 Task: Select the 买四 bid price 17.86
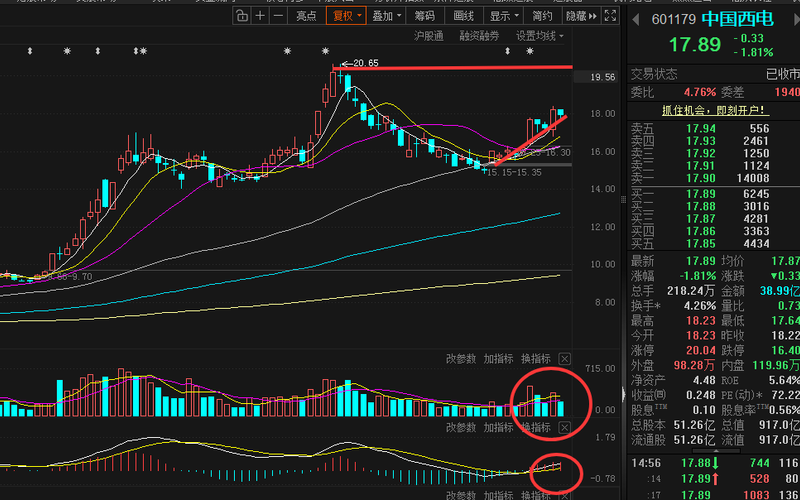(x=701, y=231)
